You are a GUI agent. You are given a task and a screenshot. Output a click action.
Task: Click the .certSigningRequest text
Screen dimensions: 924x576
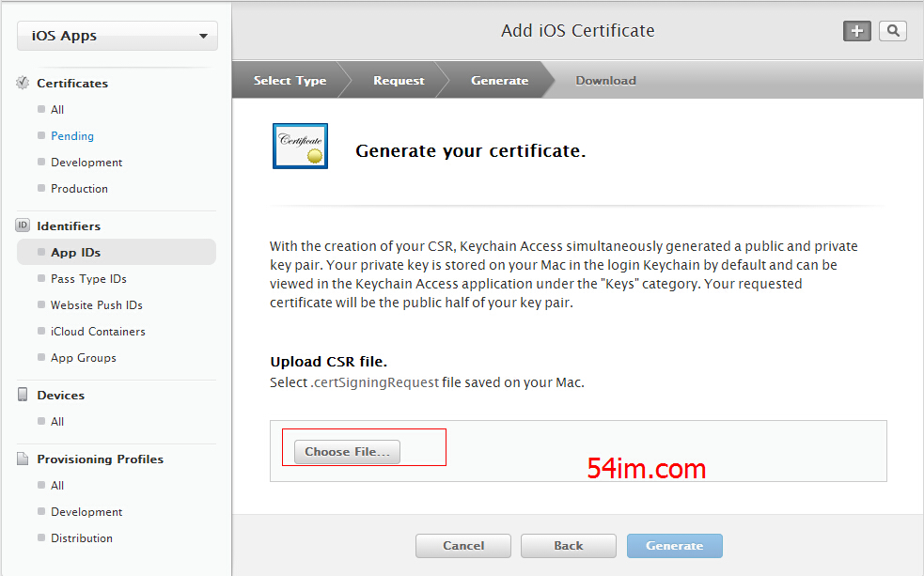[x=375, y=382]
